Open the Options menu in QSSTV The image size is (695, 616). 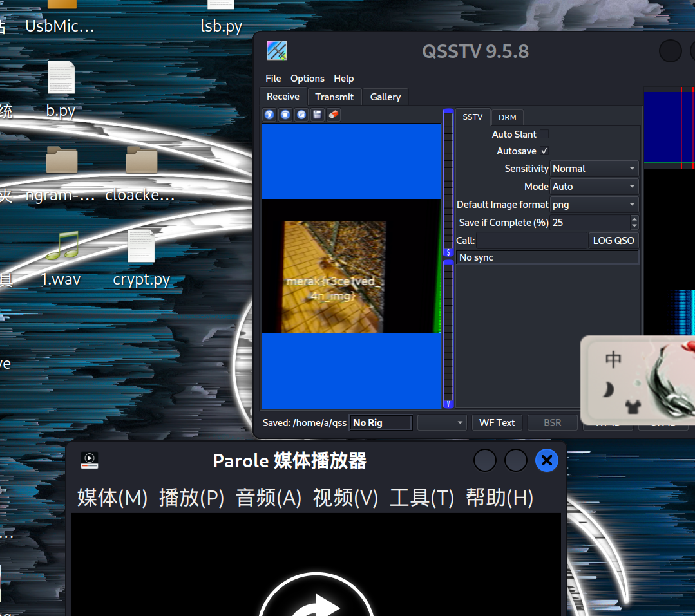tap(307, 79)
